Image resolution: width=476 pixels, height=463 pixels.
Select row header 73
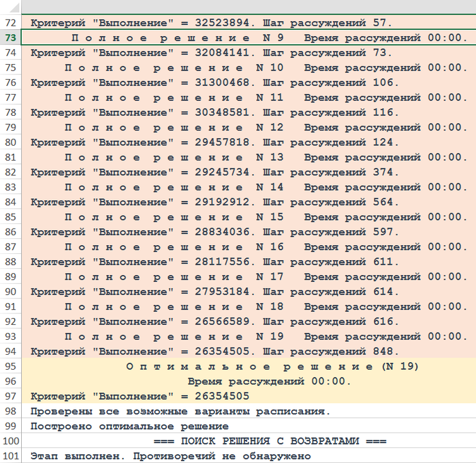coord(11,37)
